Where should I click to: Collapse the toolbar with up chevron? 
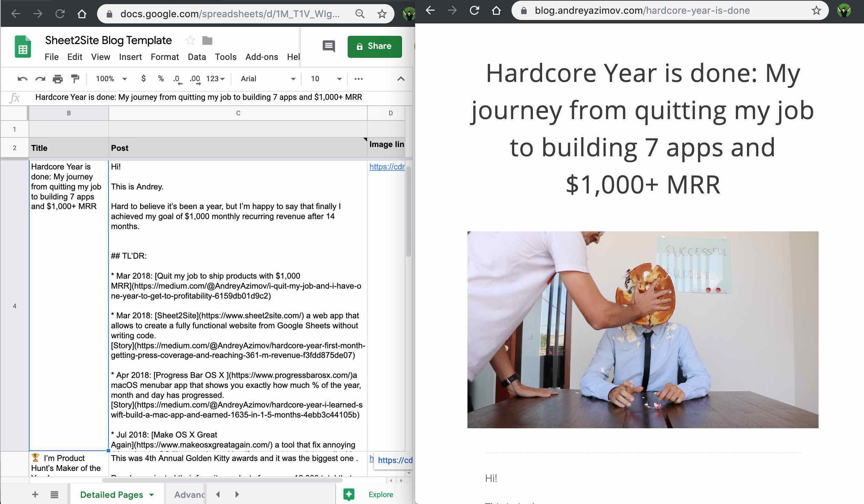click(401, 79)
